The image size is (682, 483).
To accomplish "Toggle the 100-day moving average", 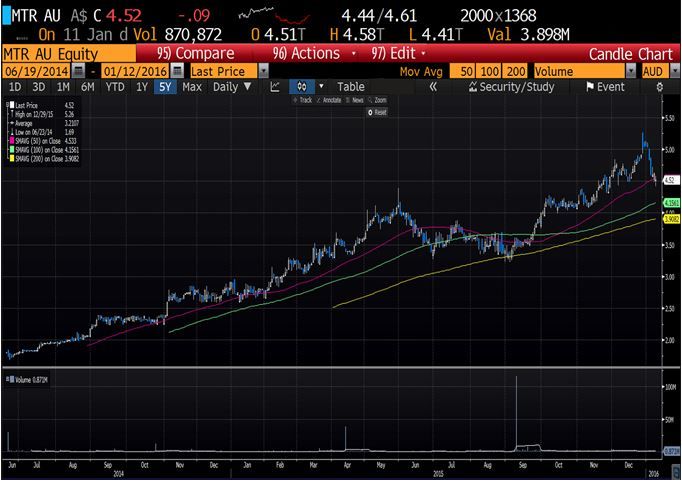I will tap(488, 71).
